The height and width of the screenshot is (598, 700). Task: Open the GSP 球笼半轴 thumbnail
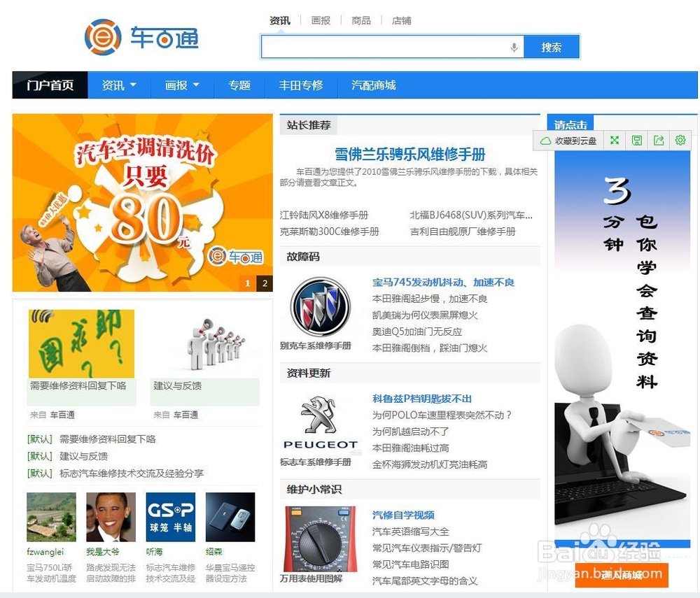tap(171, 517)
